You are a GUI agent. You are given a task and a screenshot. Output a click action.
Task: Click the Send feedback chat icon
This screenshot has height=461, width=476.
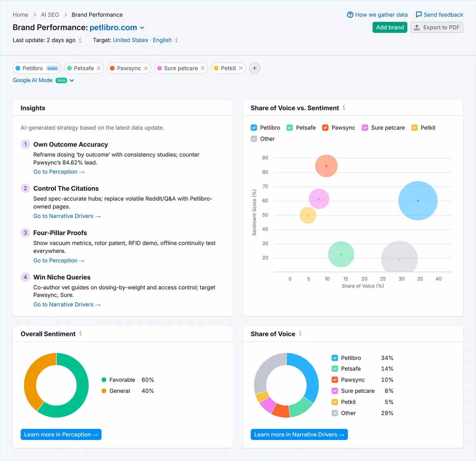click(419, 15)
